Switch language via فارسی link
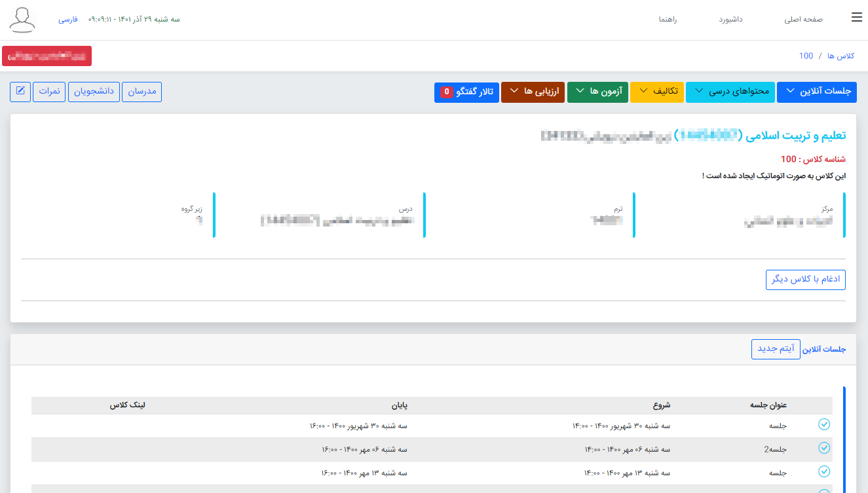Screen dimensions: 868x493 68,20
